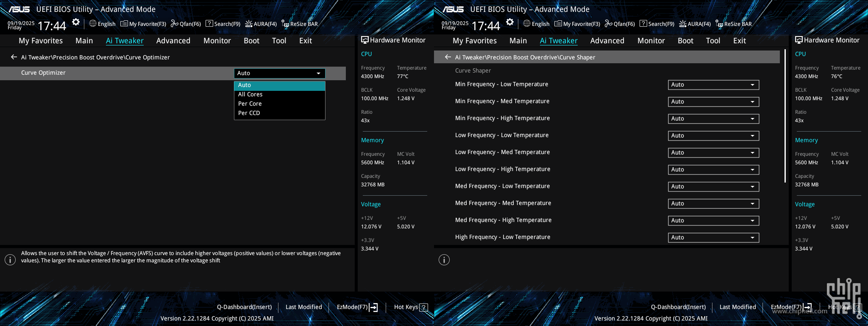Image resolution: width=868 pixels, height=326 pixels.
Task: Open High Frequency - Low Temperature dropdown
Action: [714, 238]
